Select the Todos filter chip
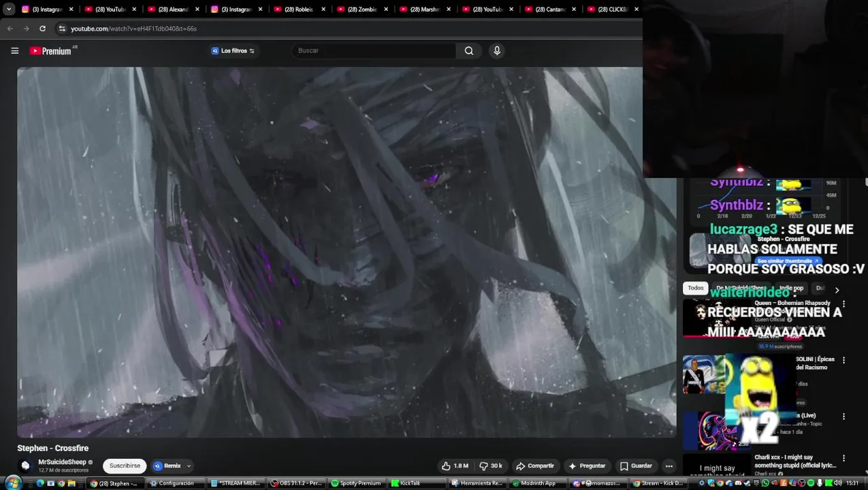Image resolution: width=868 pixels, height=490 pixels. [x=696, y=288]
